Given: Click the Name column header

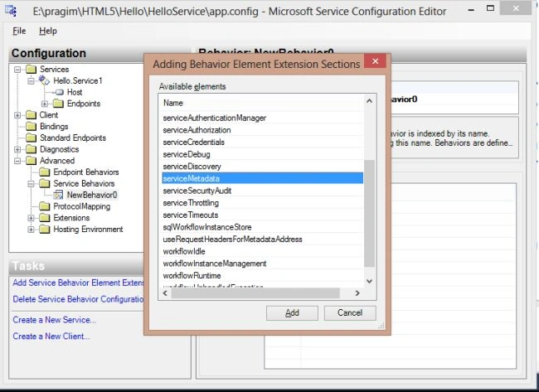Looking at the screenshot, I should coord(261,103).
